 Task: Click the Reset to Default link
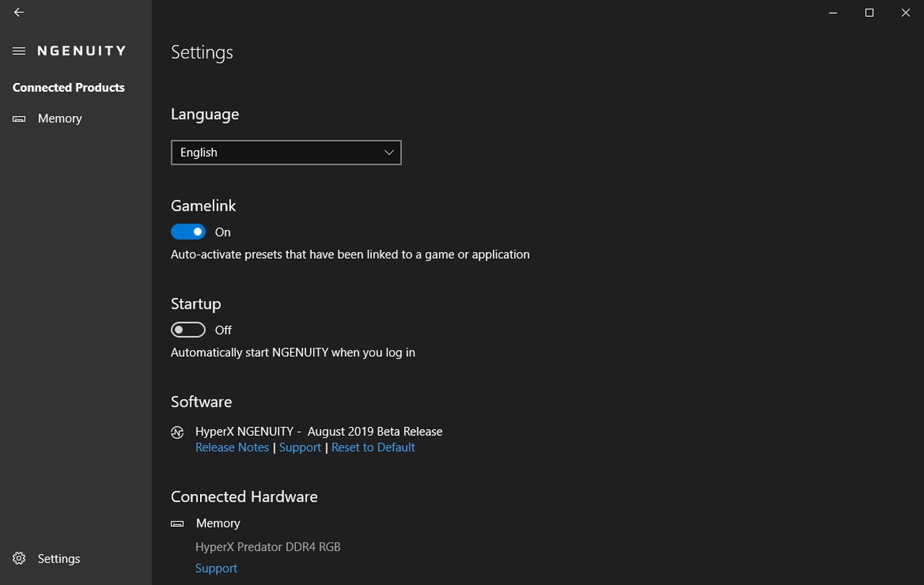click(373, 447)
